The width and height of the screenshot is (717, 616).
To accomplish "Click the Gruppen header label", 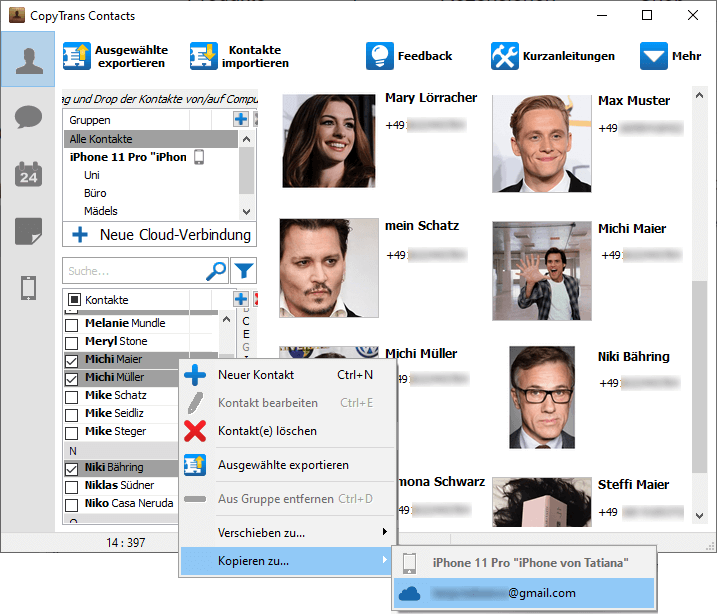I will tap(90, 120).
